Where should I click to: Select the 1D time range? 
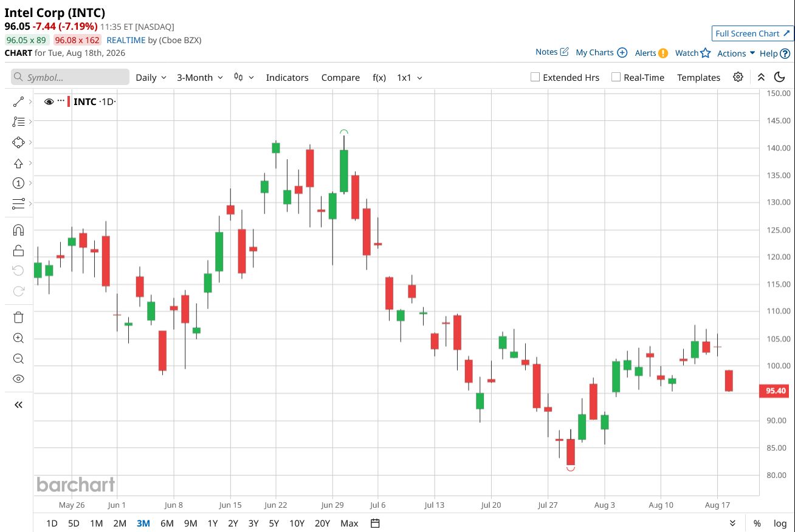[52, 523]
